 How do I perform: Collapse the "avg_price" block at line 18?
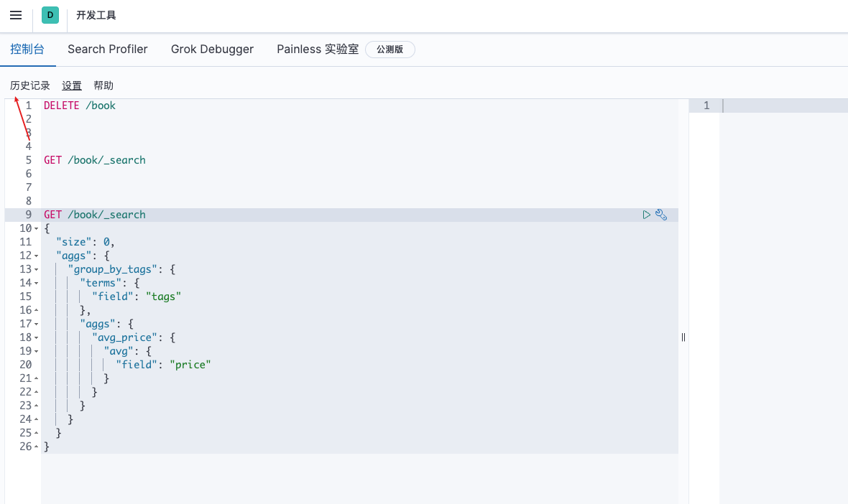[37, 338]
